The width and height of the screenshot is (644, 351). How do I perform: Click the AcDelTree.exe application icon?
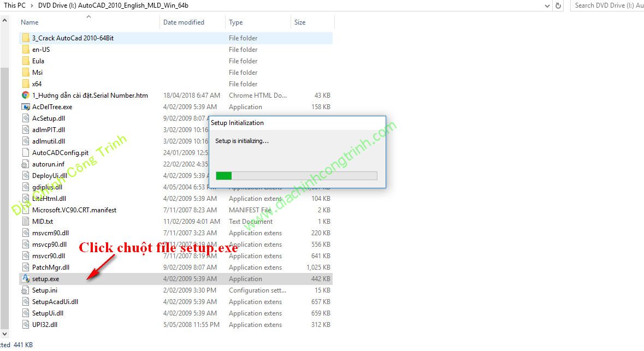coord(26,107)
